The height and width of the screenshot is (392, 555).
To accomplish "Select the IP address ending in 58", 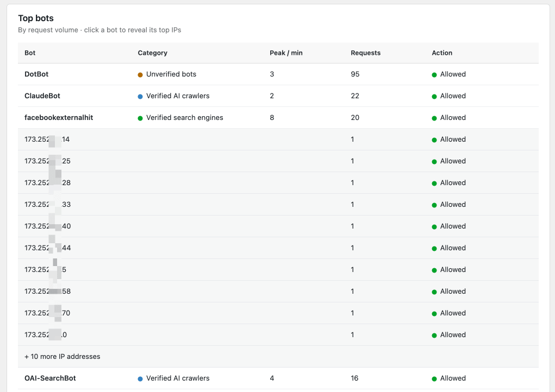I will (x=47, y=291).
